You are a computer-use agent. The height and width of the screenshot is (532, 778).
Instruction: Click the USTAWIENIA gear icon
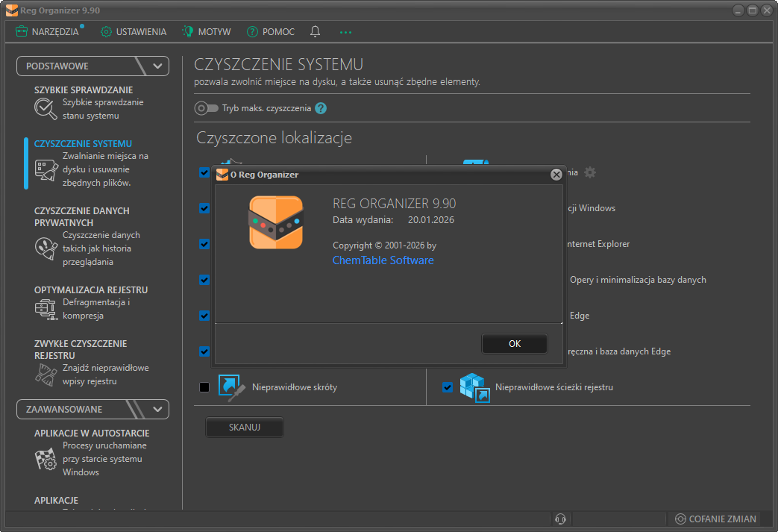[x=106, y=32]
